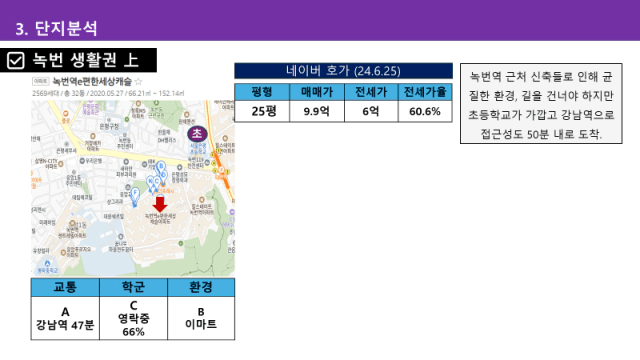This screenshot has width=640, height=360.
Task: Click the 환경 column header
Action: pos(201,287)
